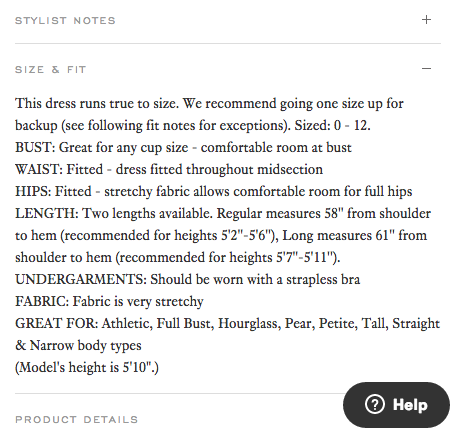Click the question mark icon in Help

click(375, 405)
